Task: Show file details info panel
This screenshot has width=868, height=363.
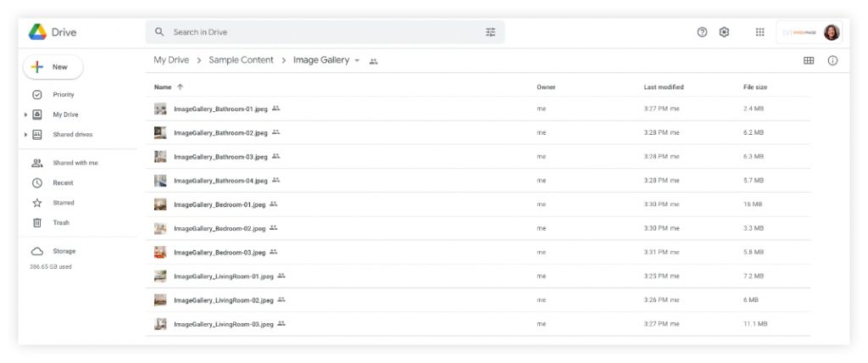Action: coord(832,60)
